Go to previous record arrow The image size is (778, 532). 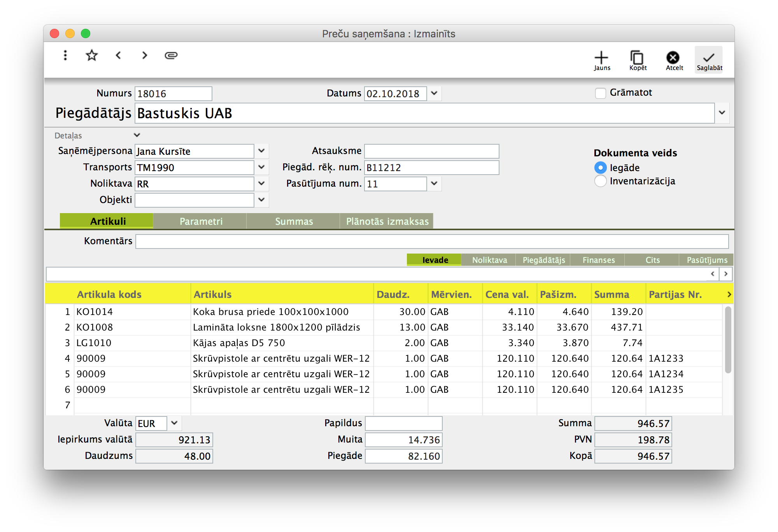pyautogui.click(x=118, y=55)
